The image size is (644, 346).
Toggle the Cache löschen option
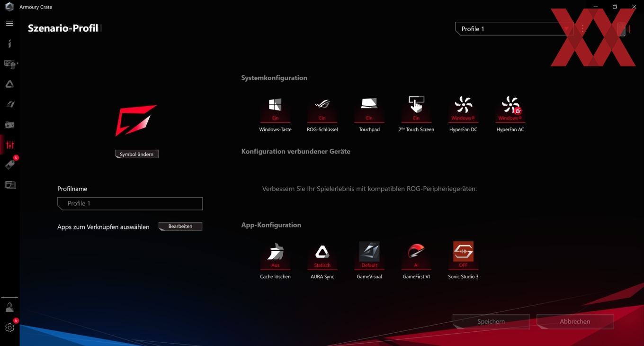275,256
